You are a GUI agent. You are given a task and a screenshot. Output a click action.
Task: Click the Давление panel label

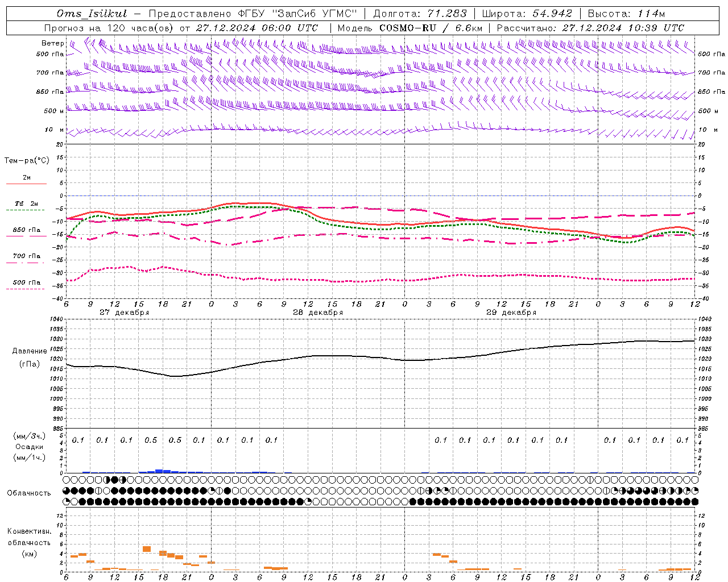click(30, 351)
